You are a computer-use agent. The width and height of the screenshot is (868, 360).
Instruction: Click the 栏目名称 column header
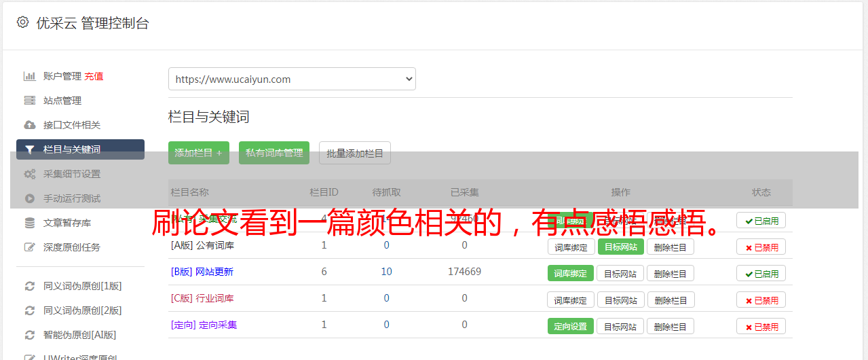[x=190, y=192]
